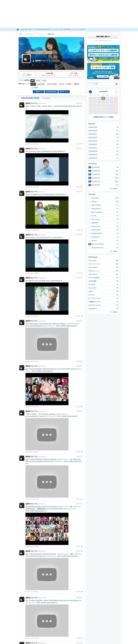Select すべて tweet display filter
The width and height of the screenshot is (138, 644).
(x=33, y=84)
